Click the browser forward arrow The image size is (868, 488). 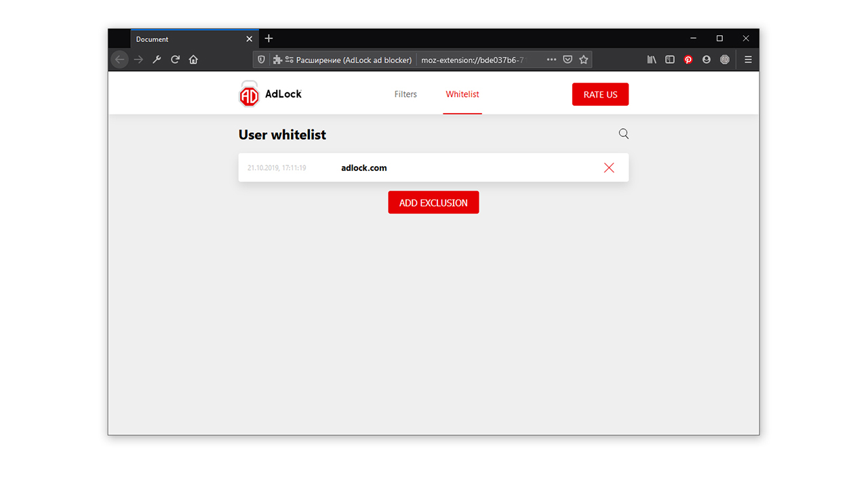click(138, 60)
